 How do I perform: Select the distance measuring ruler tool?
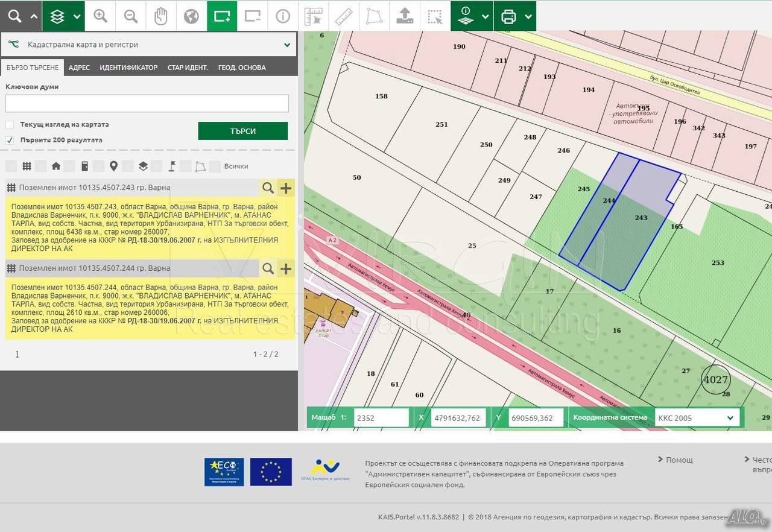(344, 16)
